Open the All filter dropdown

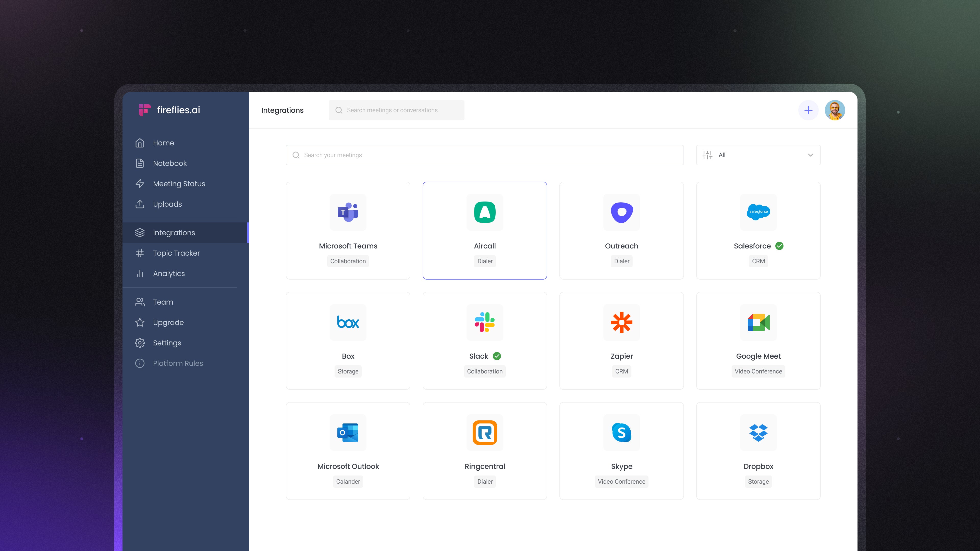tap(758, 155)
